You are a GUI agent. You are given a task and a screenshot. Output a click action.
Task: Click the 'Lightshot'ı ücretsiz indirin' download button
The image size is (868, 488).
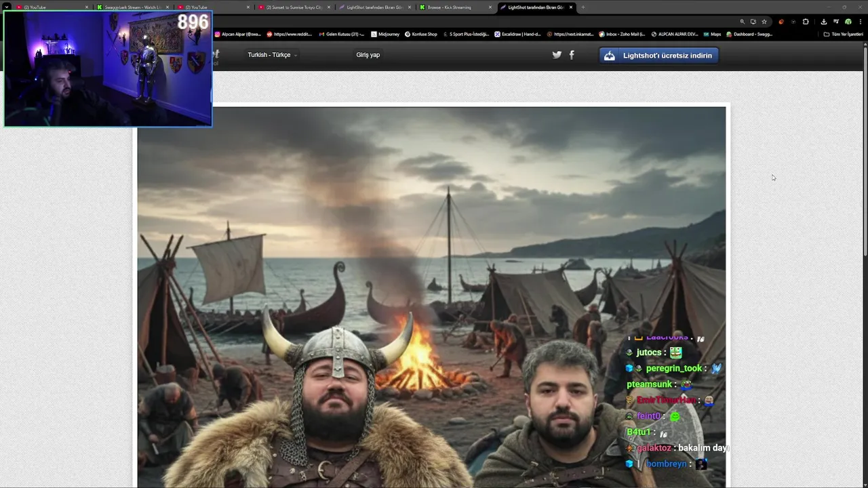point(658,56)
